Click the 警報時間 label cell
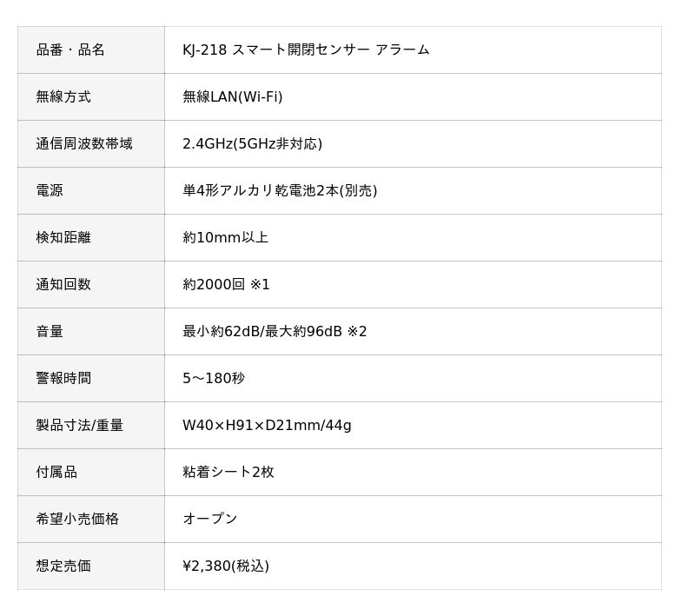Image resolution: width=695 pixels, height=616 pixels. click(x=91, y=379)
